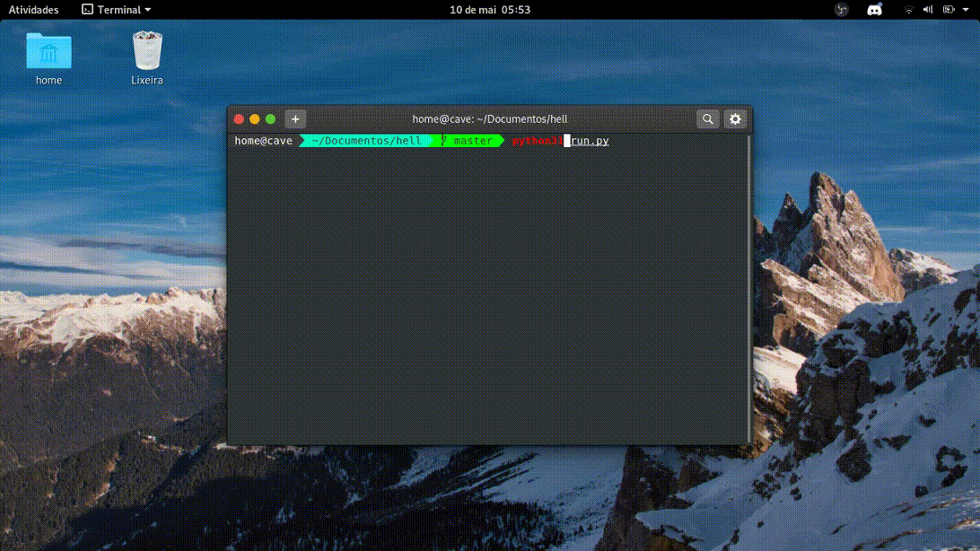Click the home@cave prompt text
Screen dimensions: 980x551
tap(263, 141)
